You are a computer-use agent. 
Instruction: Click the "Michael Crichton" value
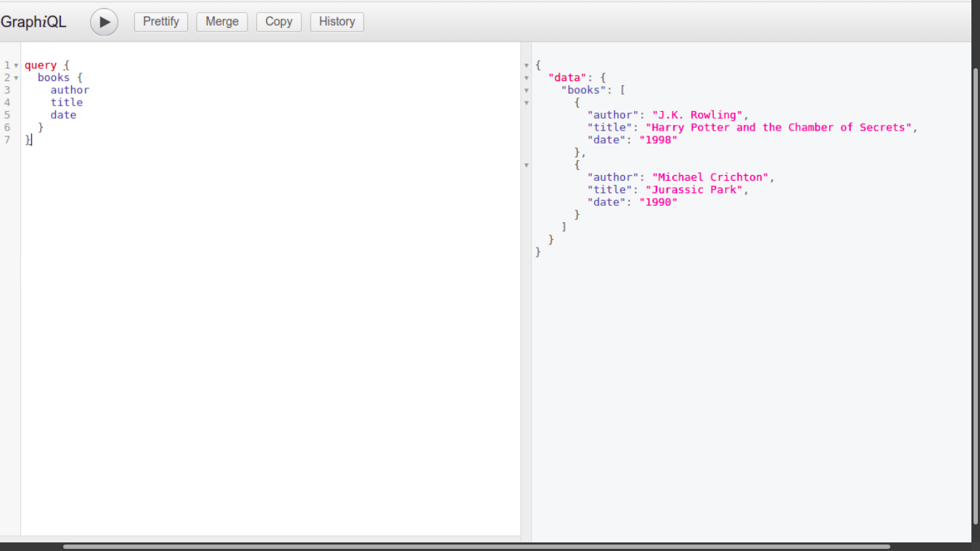(x=710, y=177)
